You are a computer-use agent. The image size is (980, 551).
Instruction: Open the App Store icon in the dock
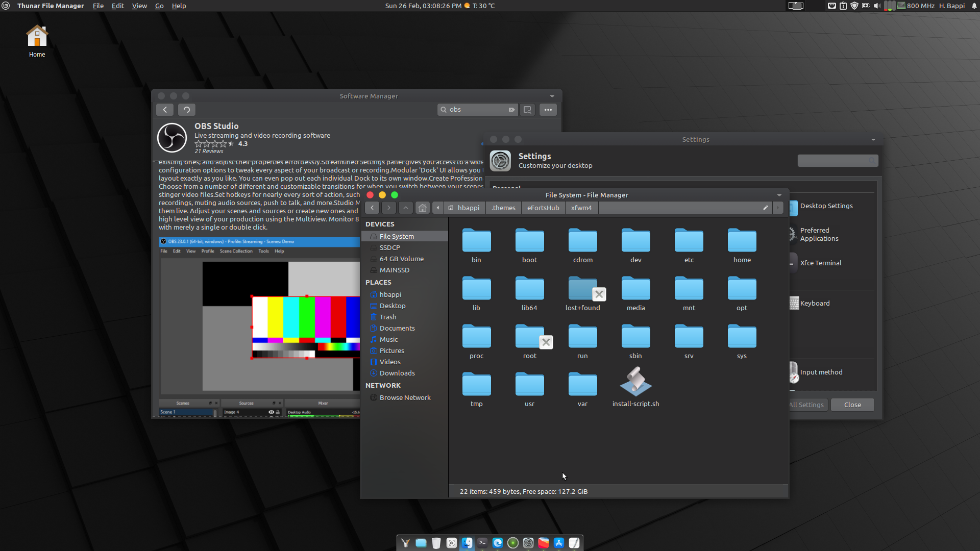559,543
